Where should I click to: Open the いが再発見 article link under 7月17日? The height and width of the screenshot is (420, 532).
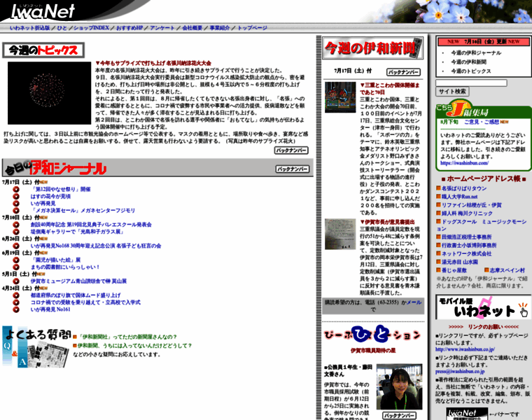[43, 204]
